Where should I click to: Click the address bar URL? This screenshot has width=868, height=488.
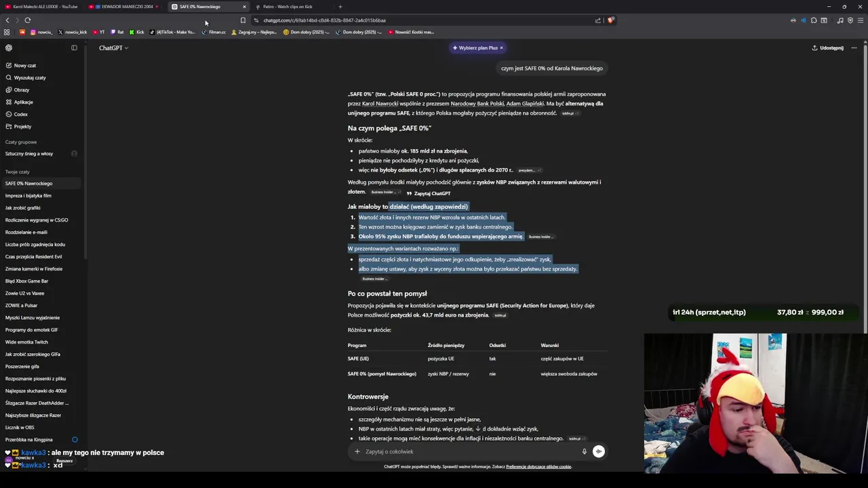pyautogui.click(x=324, y=20)
